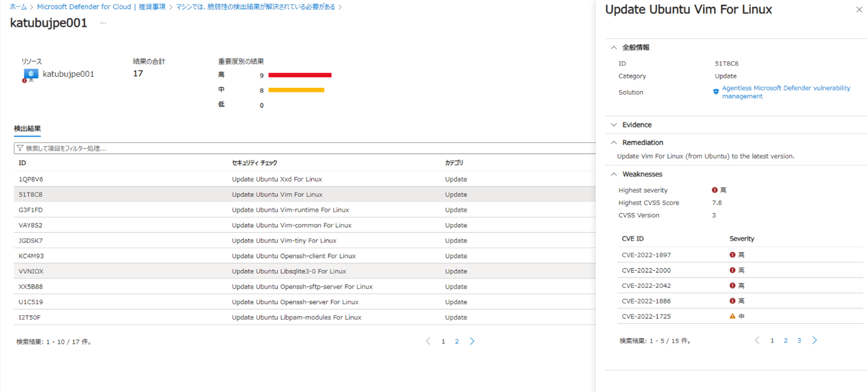
Task: Click CVE-2022-2042 entry
Action: click(x=646, y=286)
